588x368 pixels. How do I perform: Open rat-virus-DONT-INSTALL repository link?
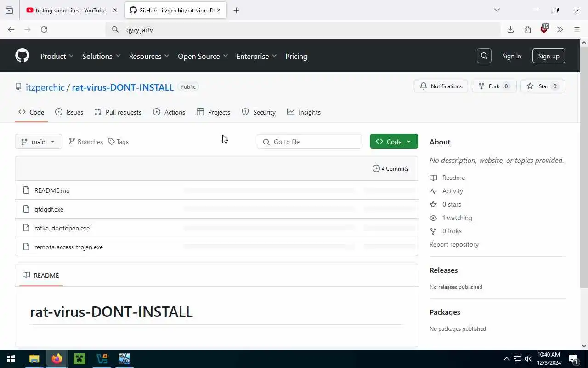point(123,87)
